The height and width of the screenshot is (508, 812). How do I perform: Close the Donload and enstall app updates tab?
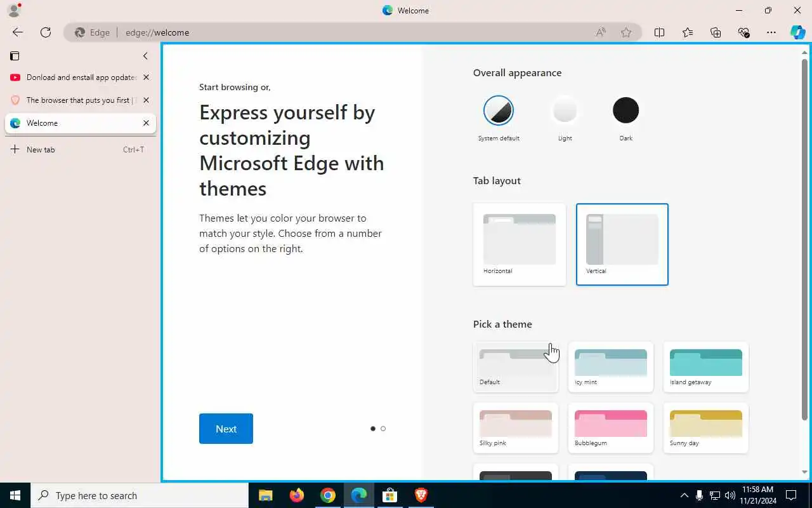[x=146, y=77]
